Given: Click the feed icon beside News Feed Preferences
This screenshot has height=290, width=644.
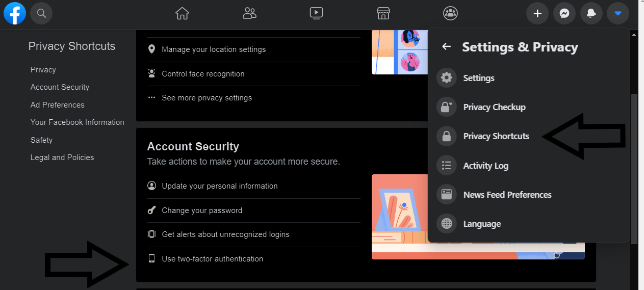Looking at the screenshot, I should [x=447, y=195].
